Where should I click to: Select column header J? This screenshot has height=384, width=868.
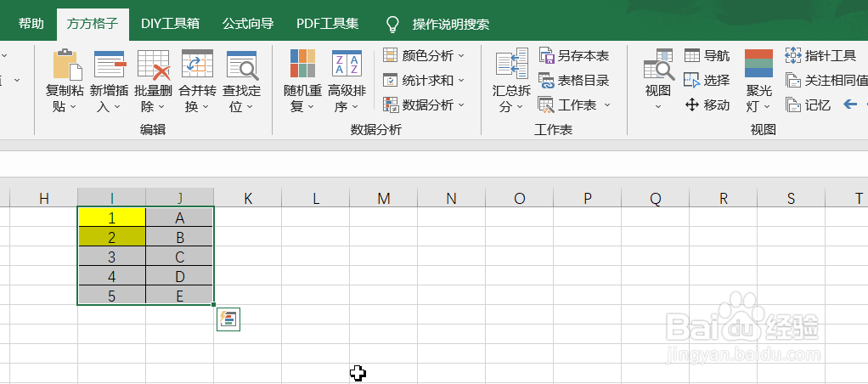click(180, 198)
